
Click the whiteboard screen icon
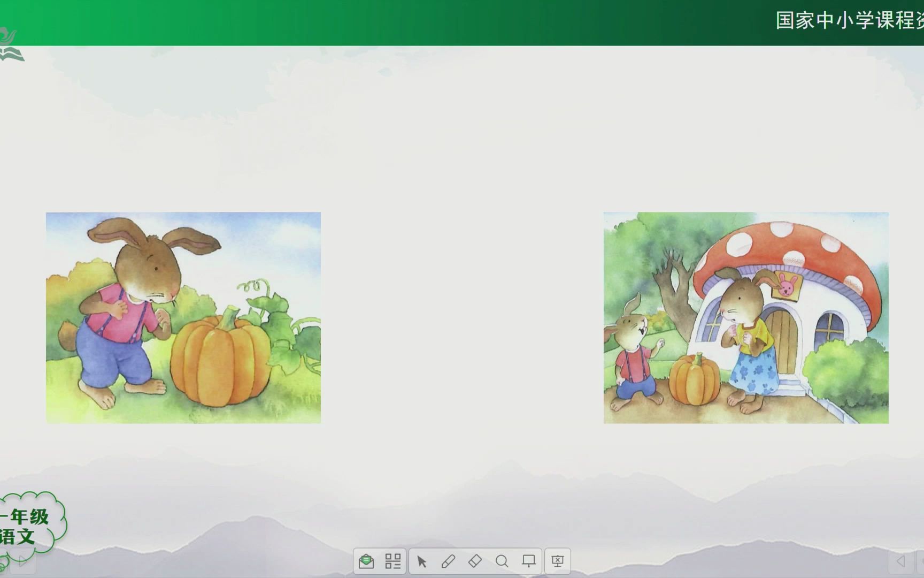click(x=528, y=561)
